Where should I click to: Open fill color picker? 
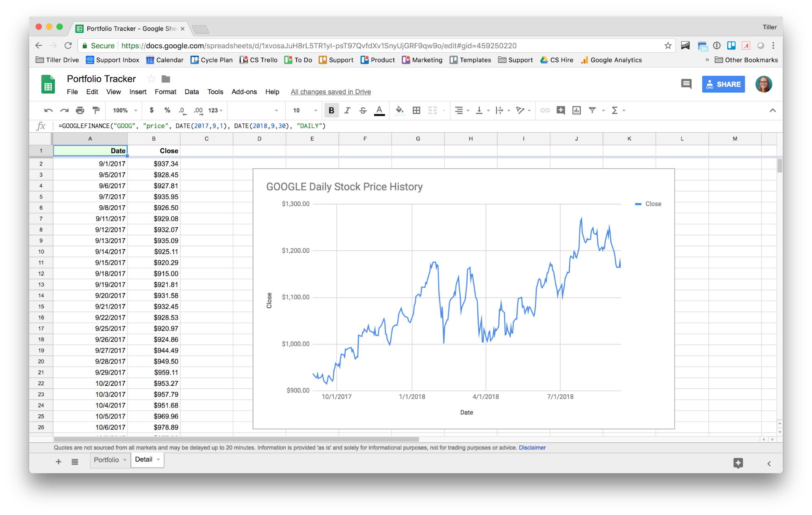coord(400,110)
